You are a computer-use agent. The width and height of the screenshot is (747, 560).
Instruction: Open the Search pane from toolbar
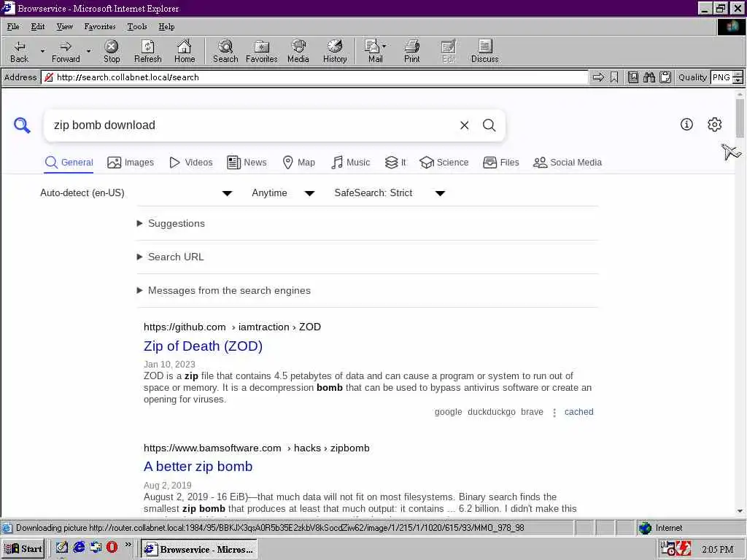(x=225, y=52)
